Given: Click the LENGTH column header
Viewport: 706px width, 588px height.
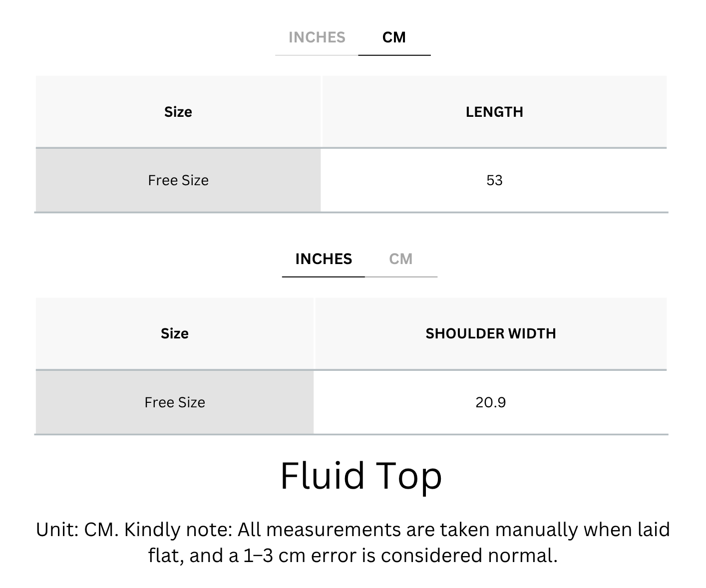Looking at the screenshot, I should 494,112.
